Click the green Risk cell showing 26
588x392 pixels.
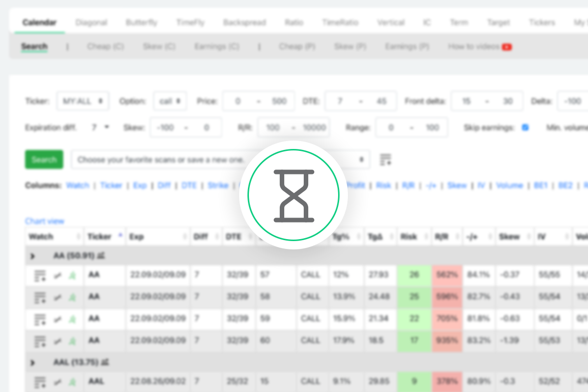pyautogui.click(x=415, y=276)
